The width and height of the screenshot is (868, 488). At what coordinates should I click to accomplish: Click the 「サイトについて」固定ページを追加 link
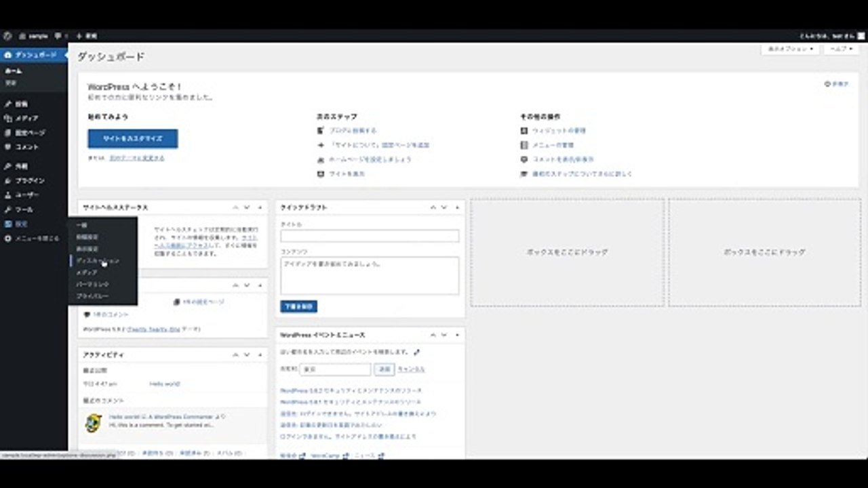click(x=380, y=145)
